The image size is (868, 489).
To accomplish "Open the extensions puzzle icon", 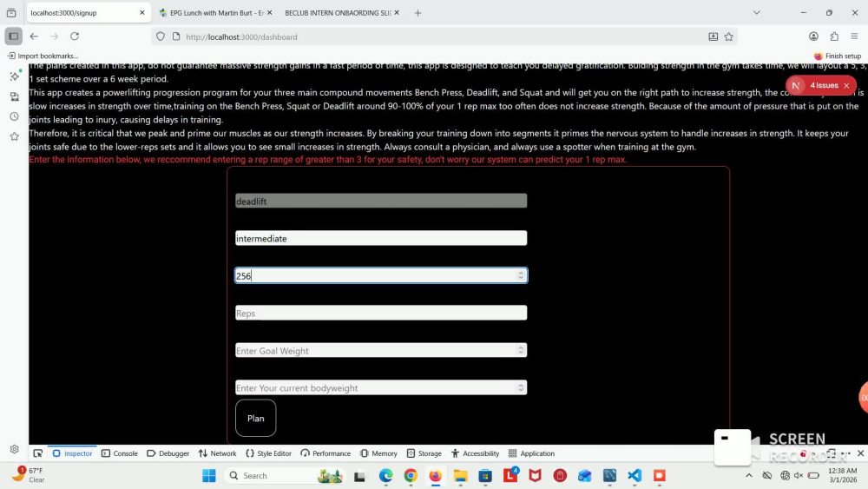I will pyautogui.click(x=834, y=36).
